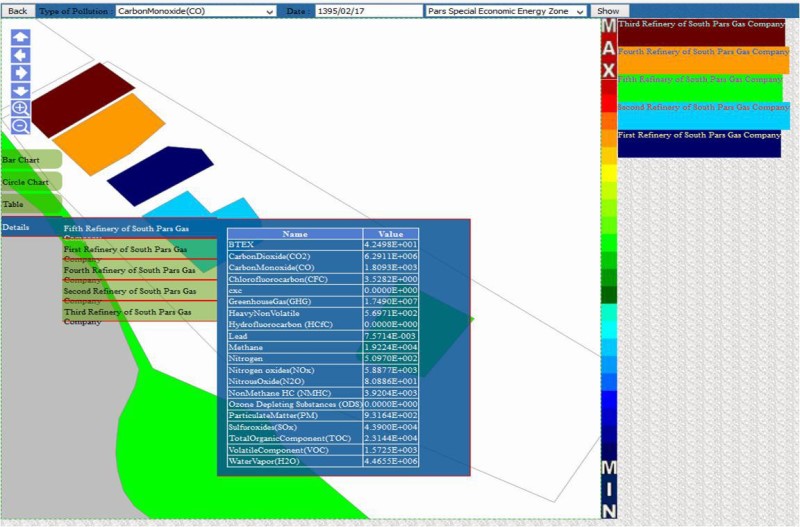Choose Third Refinery of South Pars Gas in Details list
Screen dimensions: 800x527
(x=140, y=312)
